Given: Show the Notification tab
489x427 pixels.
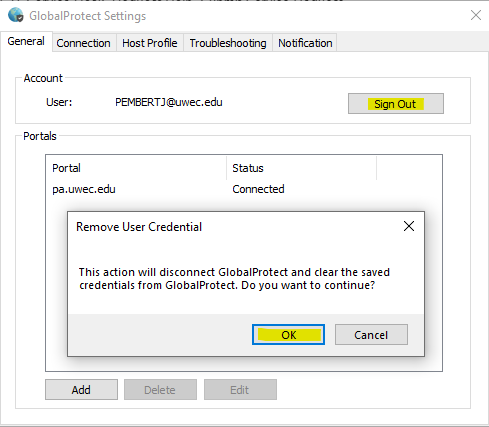Looking at the screenshot, I should point(305,43).
